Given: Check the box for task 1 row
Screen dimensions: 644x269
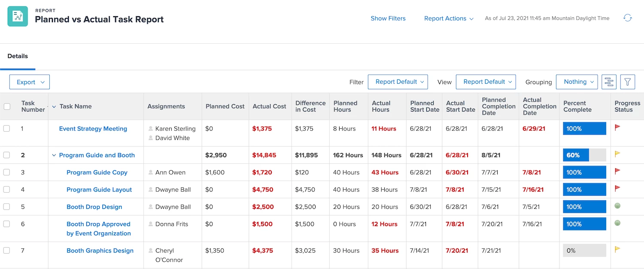Looking at the screenshot, I should [x=7, y=129].
